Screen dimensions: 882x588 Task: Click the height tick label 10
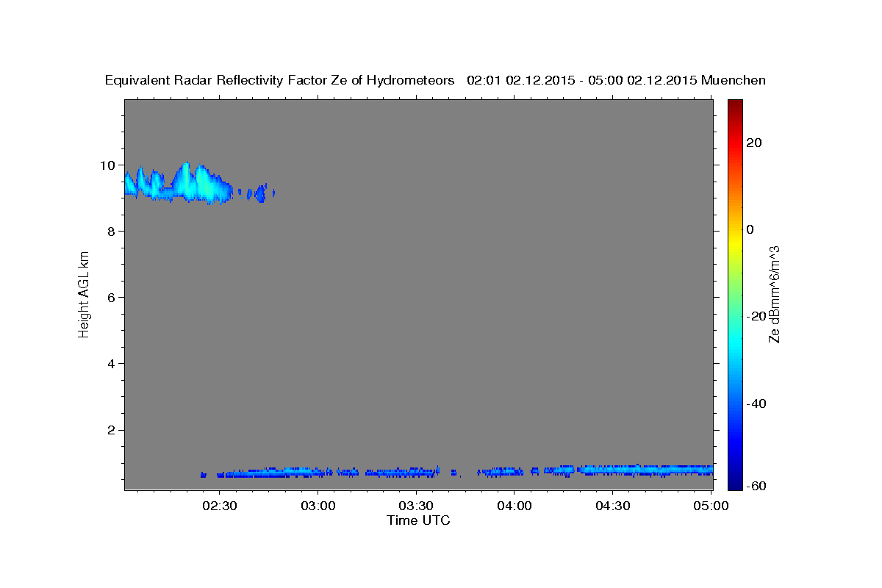point(109,165)
